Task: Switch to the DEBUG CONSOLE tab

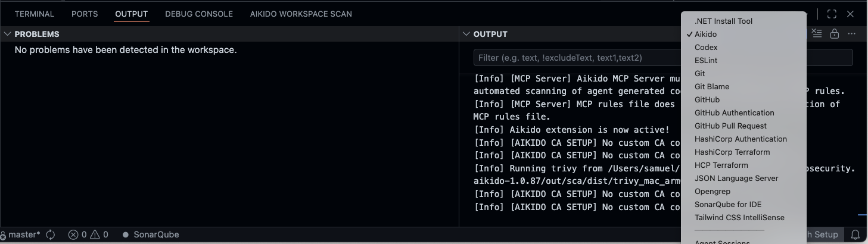Action: click(199, 14)
